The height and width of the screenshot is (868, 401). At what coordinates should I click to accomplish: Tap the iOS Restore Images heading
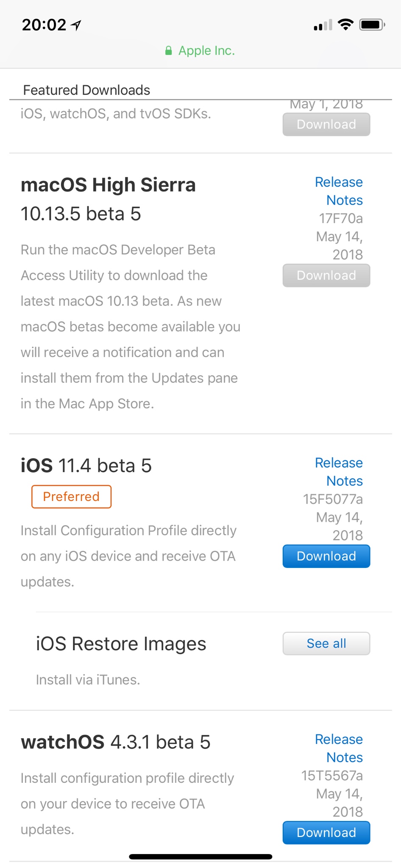click(121, 643)
